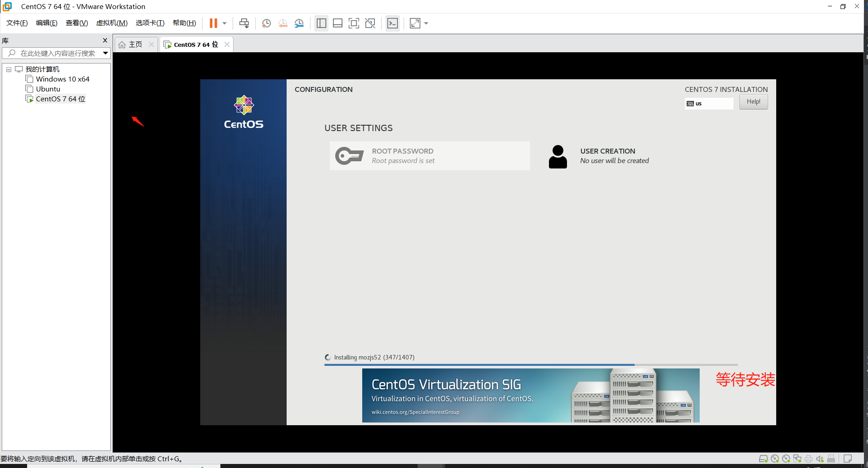868x468 pixels.
Task: Select 我的计算机 in the library tree
Action: [42, 69]
